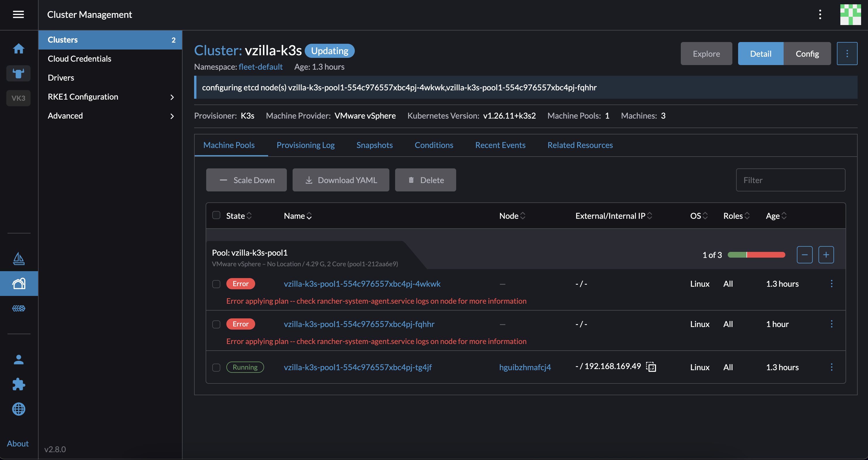868x460 pixels.
Task: Open the Virtualization Management sidebar icon
Action: [18, 308]
